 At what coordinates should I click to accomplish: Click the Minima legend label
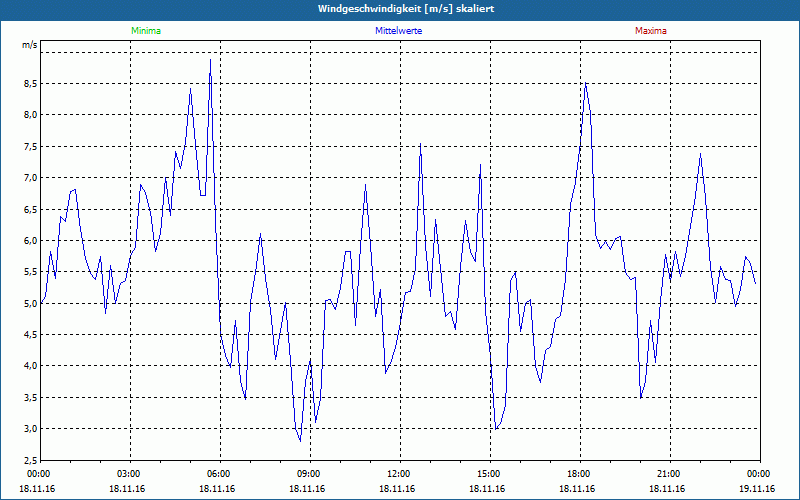(146, 31)
